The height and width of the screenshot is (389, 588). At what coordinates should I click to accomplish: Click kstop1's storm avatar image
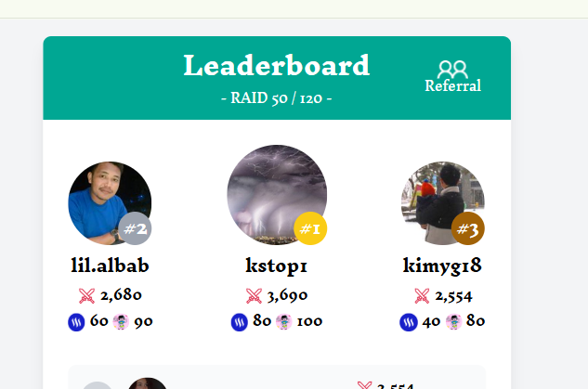[x=276, y=193]
